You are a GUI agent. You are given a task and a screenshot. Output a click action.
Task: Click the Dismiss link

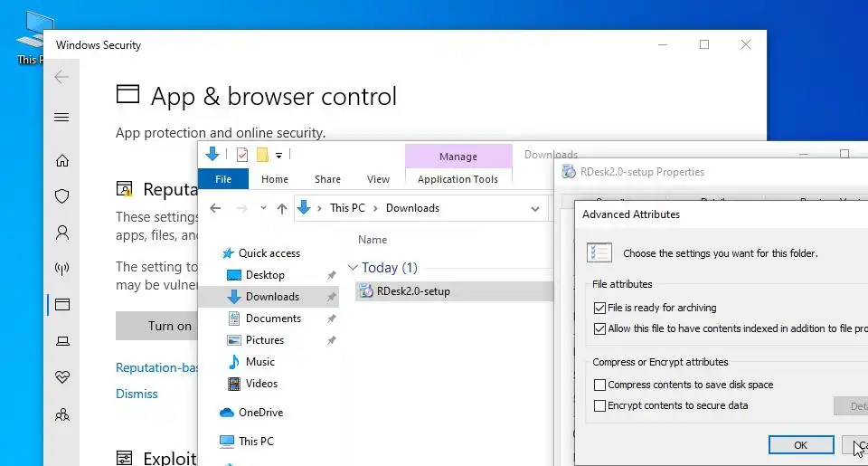137,394
